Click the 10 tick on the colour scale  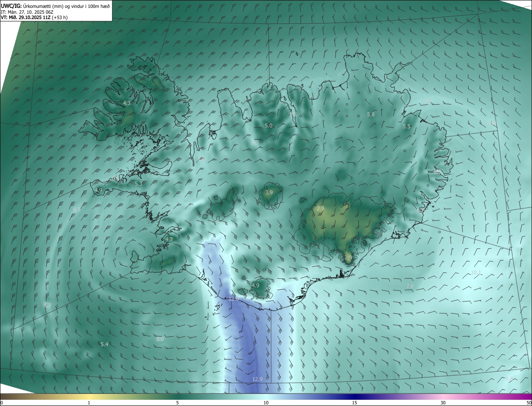coord(266,403)
